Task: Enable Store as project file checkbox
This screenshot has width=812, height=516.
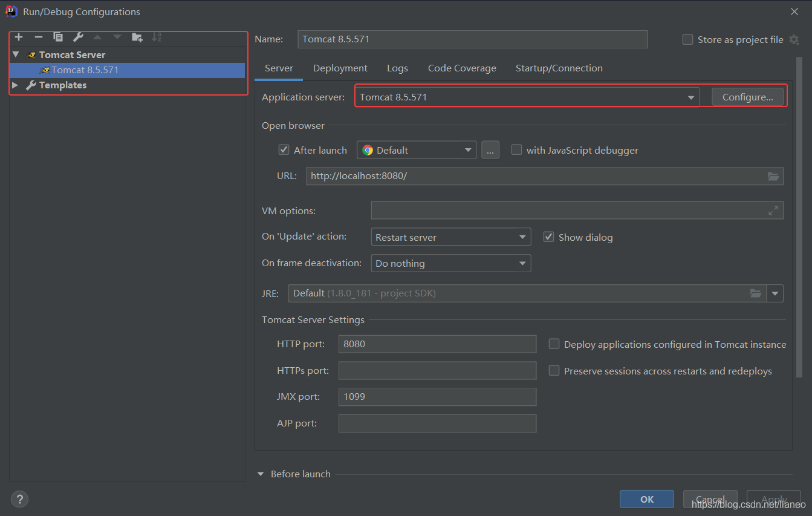Action: coord(687,39)
